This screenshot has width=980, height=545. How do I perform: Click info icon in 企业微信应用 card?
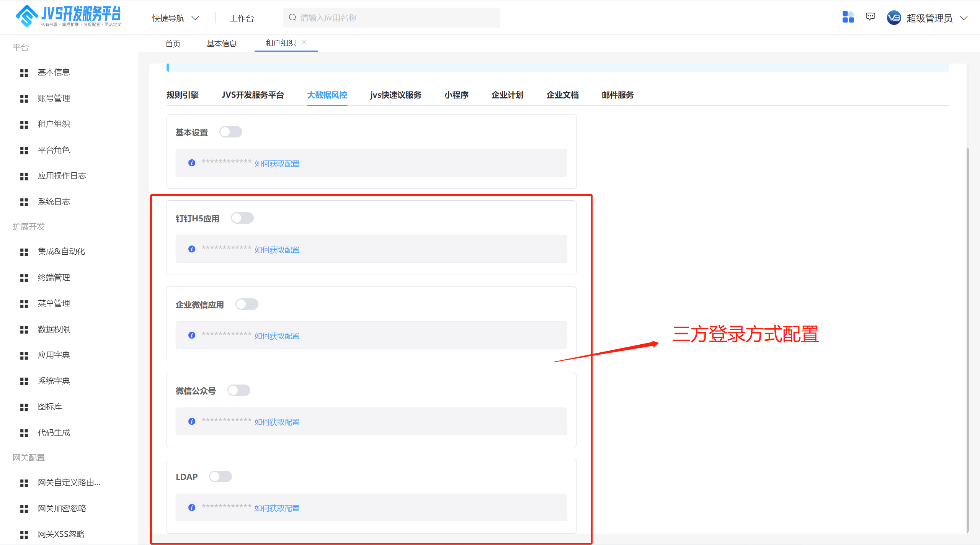pyautogui.click(x=192, y=335)
